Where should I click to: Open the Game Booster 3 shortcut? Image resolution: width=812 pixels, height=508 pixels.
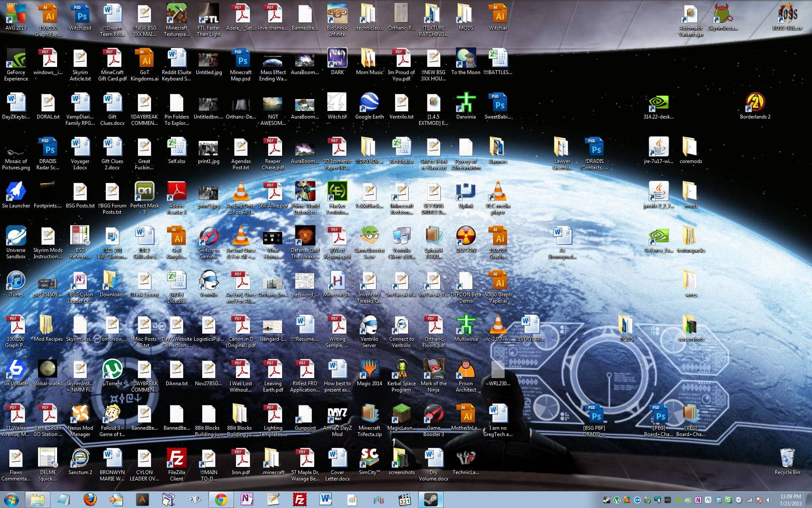[x=433, y=420]
